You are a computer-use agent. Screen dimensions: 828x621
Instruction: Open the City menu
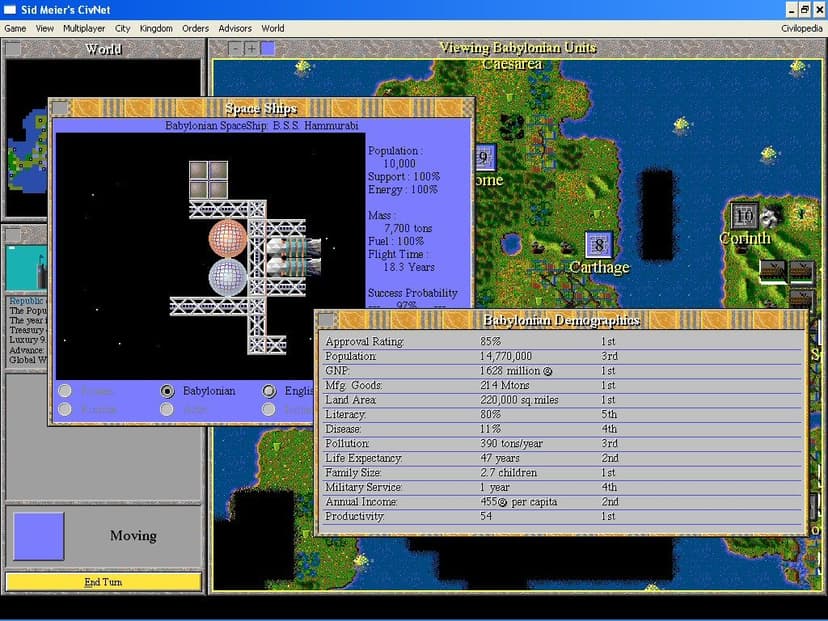(123, 29)
